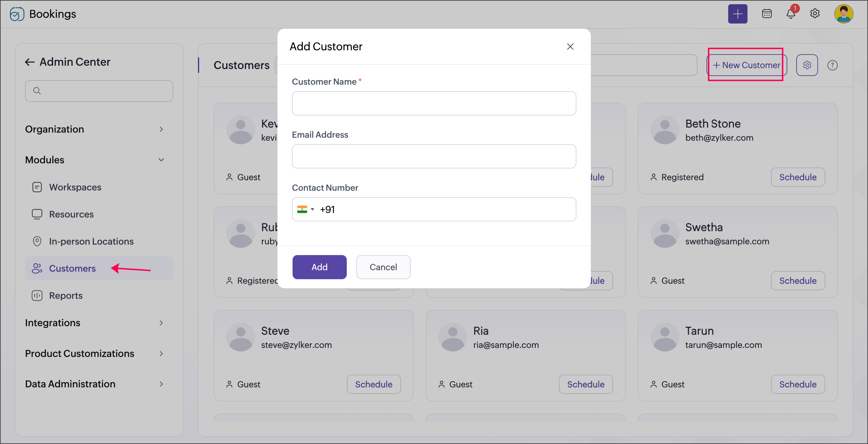This screenshot has height=444, width=868.
Task: Open the country code flag dropdown
Action: coord(305,209)
